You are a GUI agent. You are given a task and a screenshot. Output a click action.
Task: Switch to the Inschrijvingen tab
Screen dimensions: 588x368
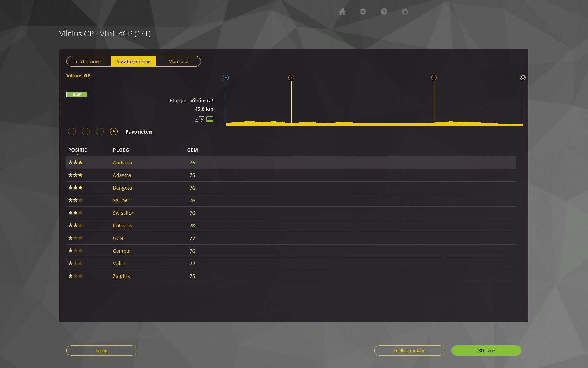pyautogui.click(x=89, y=61)
